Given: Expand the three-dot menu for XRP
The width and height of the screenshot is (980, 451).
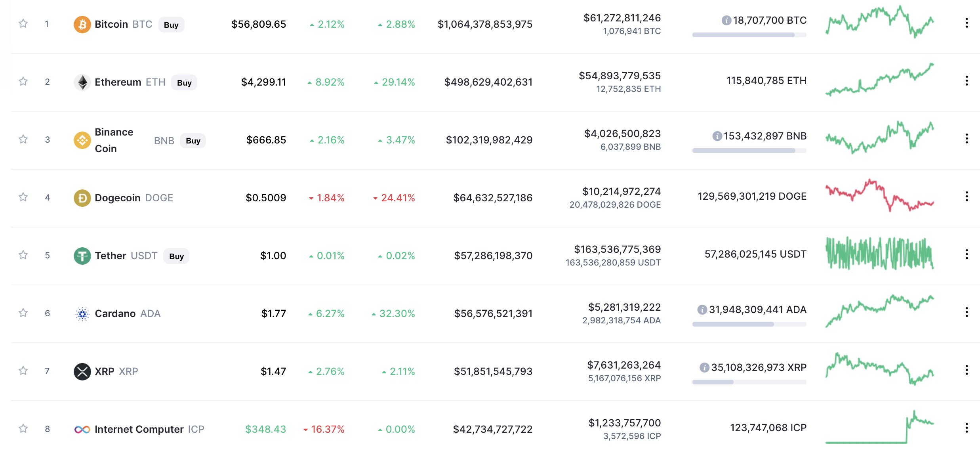Looking at the screenshot, I should [967, 370].
